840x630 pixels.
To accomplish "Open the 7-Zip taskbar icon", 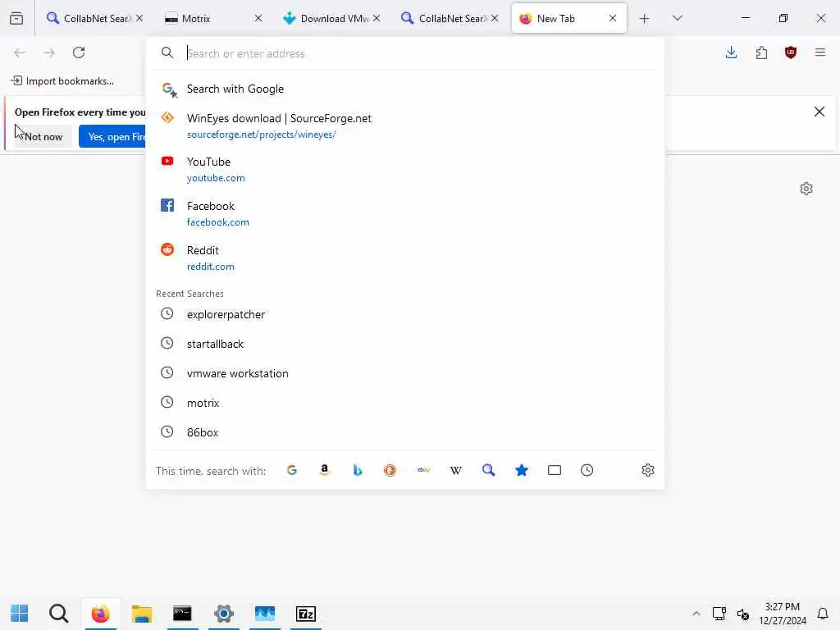I will [x=306, y=614].
